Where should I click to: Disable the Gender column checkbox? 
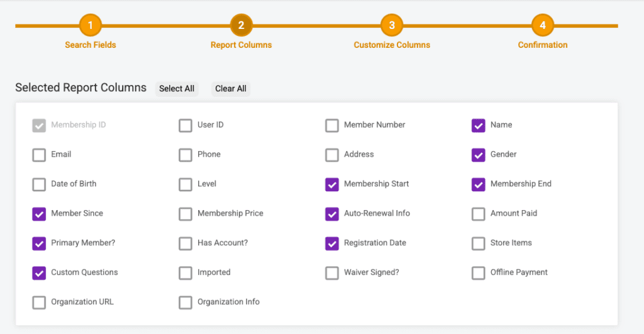click(479, 155)
